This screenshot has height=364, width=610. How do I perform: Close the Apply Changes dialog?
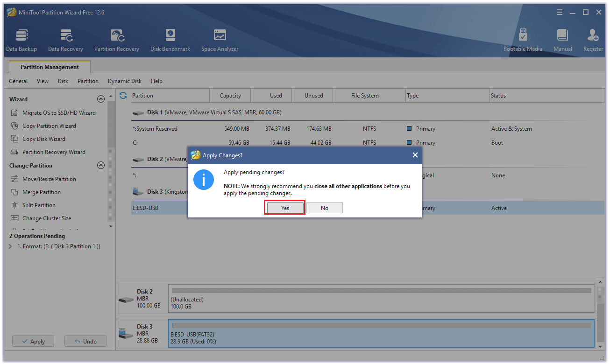415,155
